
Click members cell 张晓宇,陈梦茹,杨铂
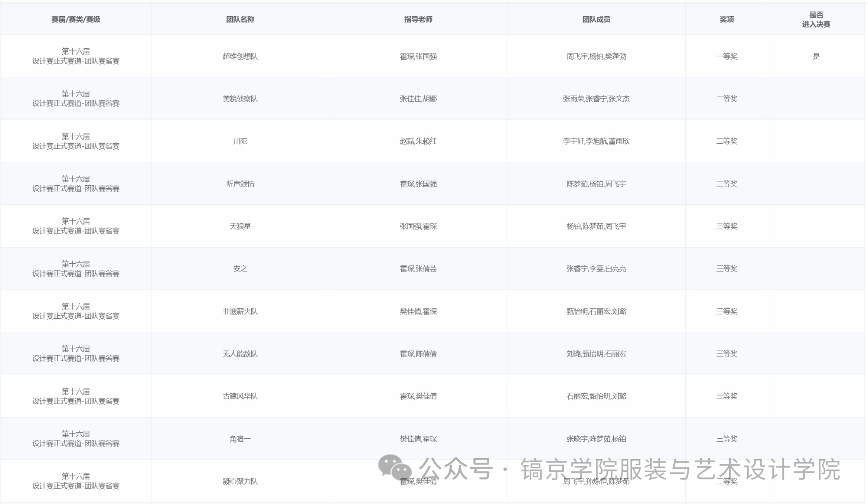(596, 439)
